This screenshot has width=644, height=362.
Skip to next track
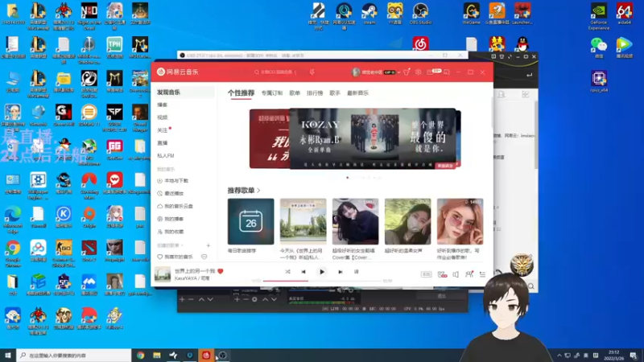coord(340,272)
